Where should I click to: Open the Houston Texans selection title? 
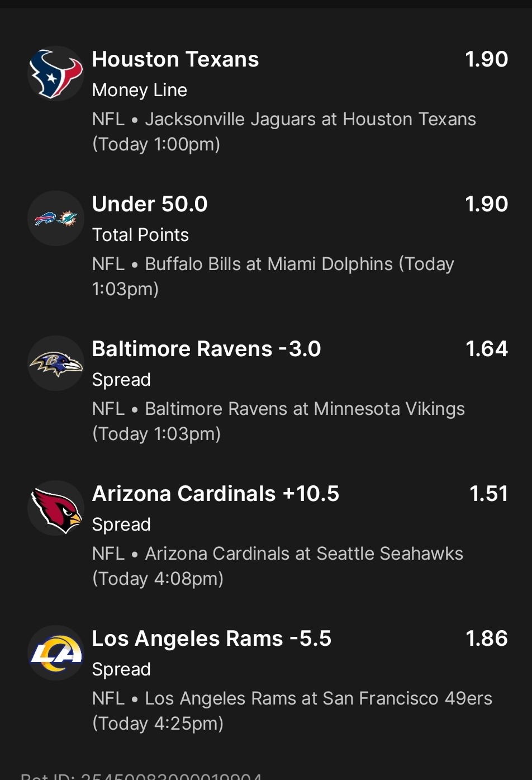pos(175,59)
